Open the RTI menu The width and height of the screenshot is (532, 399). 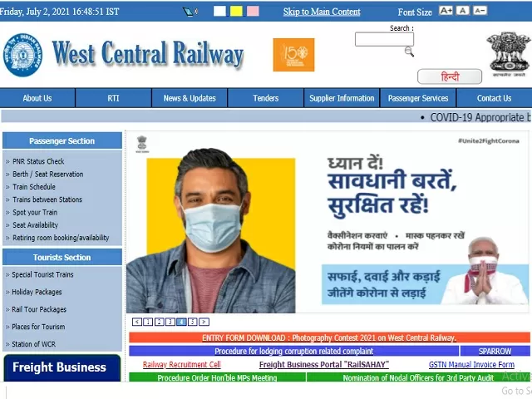point(113,98)
